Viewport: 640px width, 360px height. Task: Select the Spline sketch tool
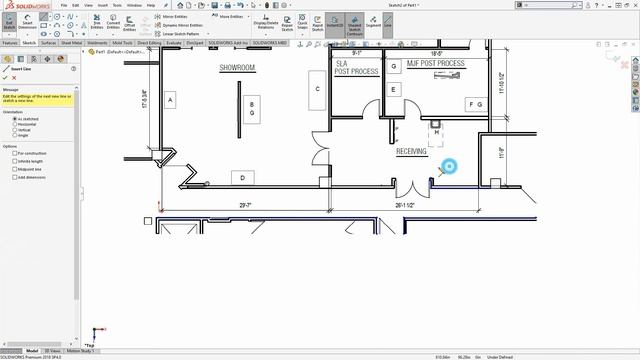[x=70, y=17]
